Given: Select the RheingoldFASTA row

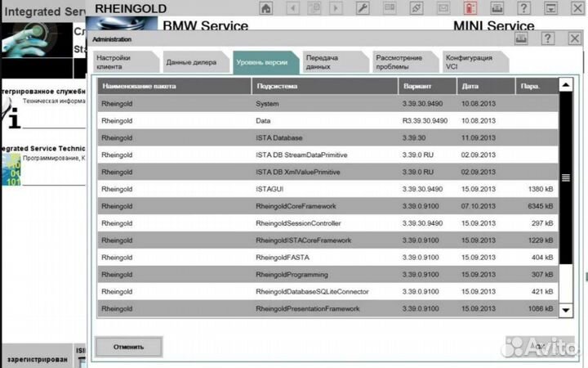Looking at the screenshot, I should pyautogui.click(x=327, y=258).
